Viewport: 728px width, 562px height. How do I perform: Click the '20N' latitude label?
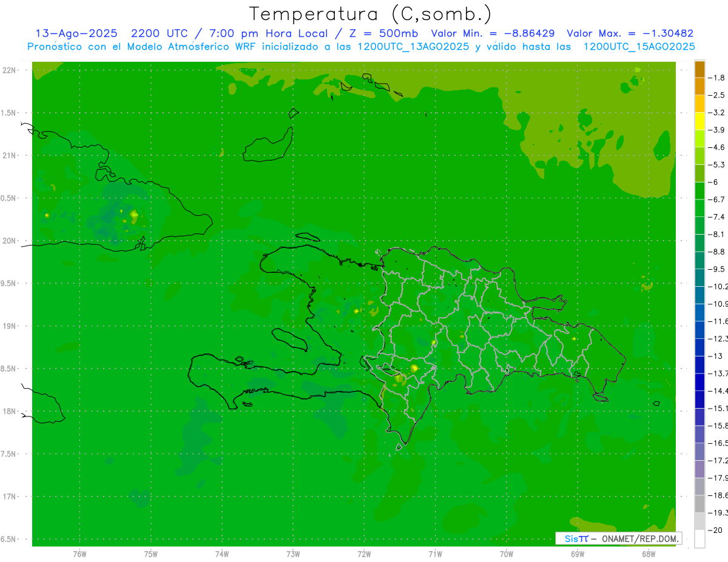point(9,241)
